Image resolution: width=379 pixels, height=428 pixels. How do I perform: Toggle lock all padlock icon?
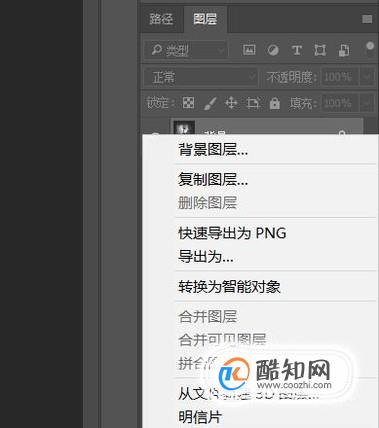pyautogui.click(x=275, y=103)
